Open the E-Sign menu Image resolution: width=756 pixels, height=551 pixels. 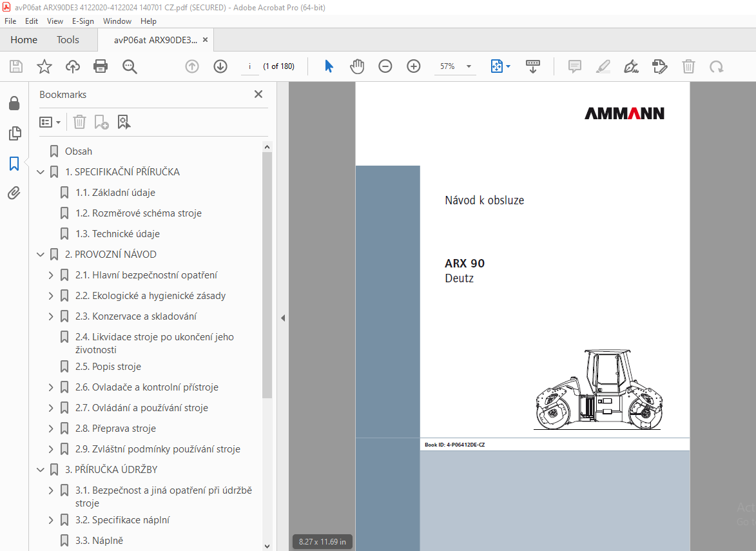tap(83, 21)
